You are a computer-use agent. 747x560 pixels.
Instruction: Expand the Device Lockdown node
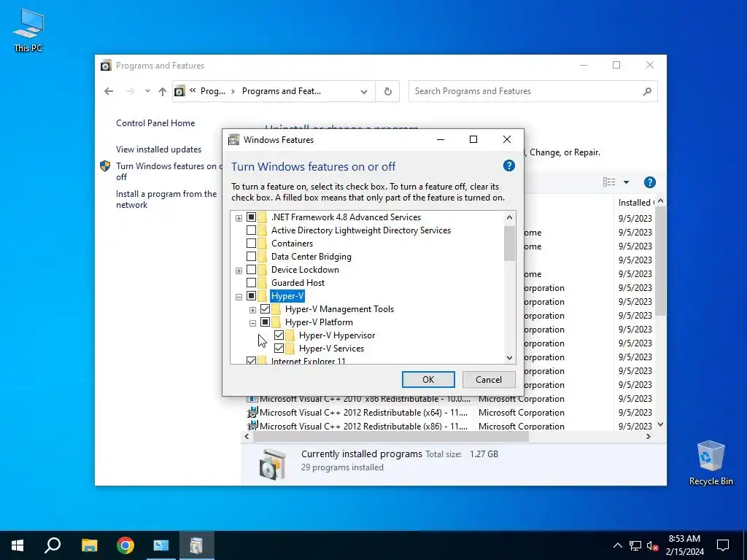[239, 271]
